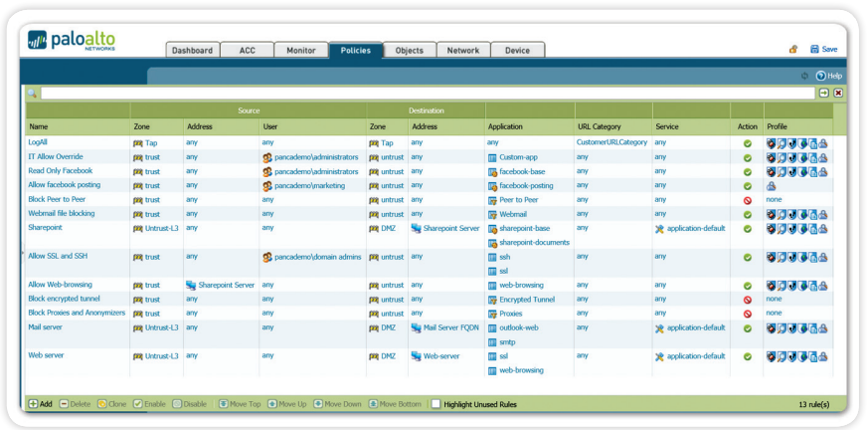Apply filter with green arrow icon
This screenshot has width=868, height=430.
pyautogui.click(x=824, y=94)
